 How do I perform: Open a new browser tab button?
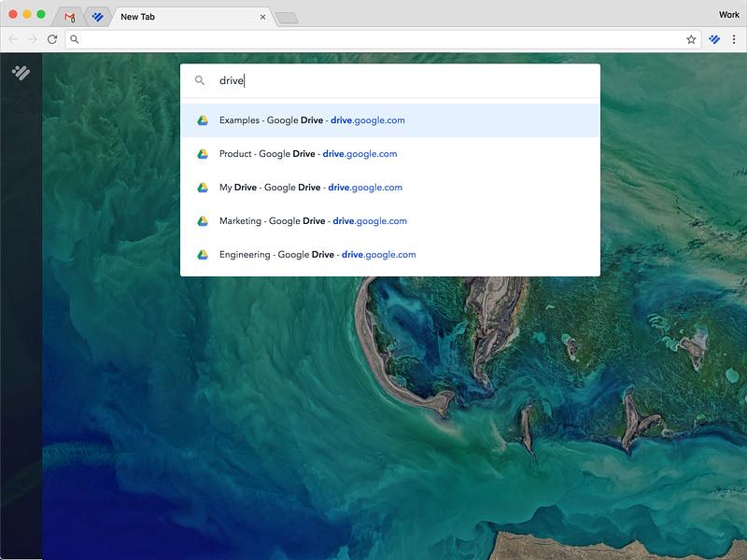click(287, 18)
